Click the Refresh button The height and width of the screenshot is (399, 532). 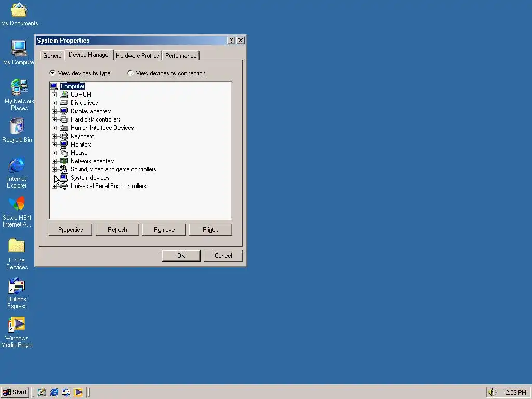point(117,230)
